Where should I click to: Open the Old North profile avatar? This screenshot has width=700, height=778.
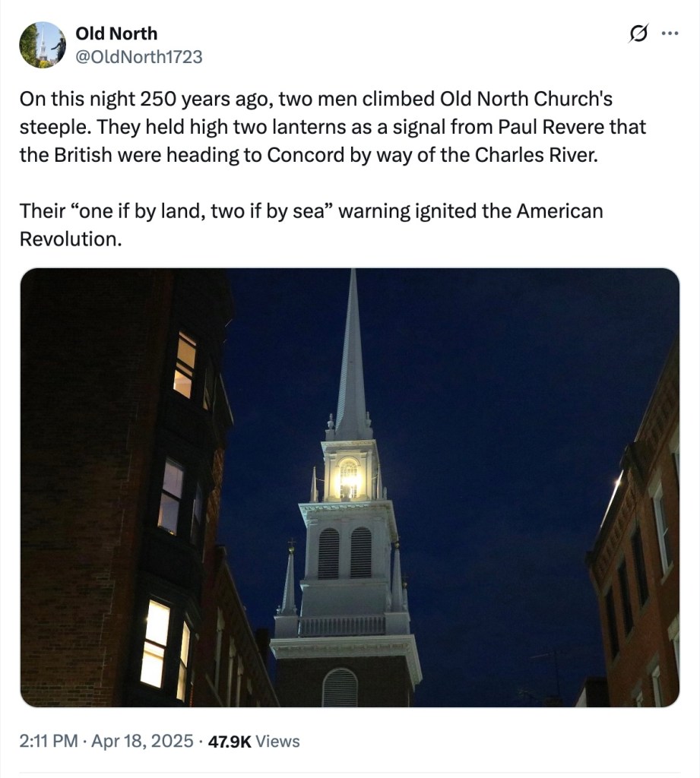[x=42, y=45]
